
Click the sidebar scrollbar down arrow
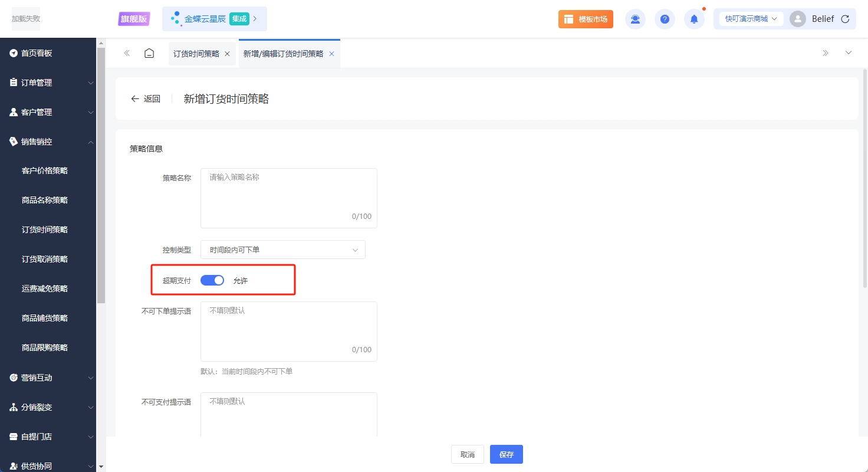[101, 467]
